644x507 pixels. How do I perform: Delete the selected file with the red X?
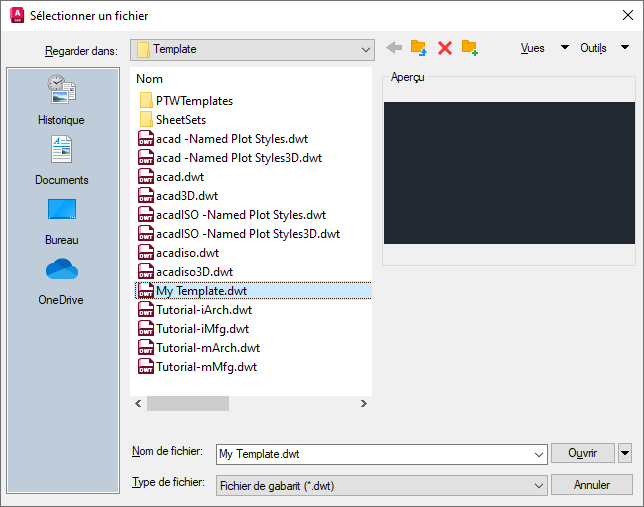pos(445,48)
